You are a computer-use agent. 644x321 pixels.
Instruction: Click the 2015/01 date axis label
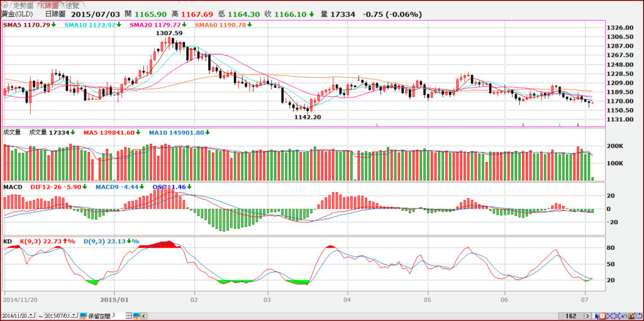(x=113, y=299)
